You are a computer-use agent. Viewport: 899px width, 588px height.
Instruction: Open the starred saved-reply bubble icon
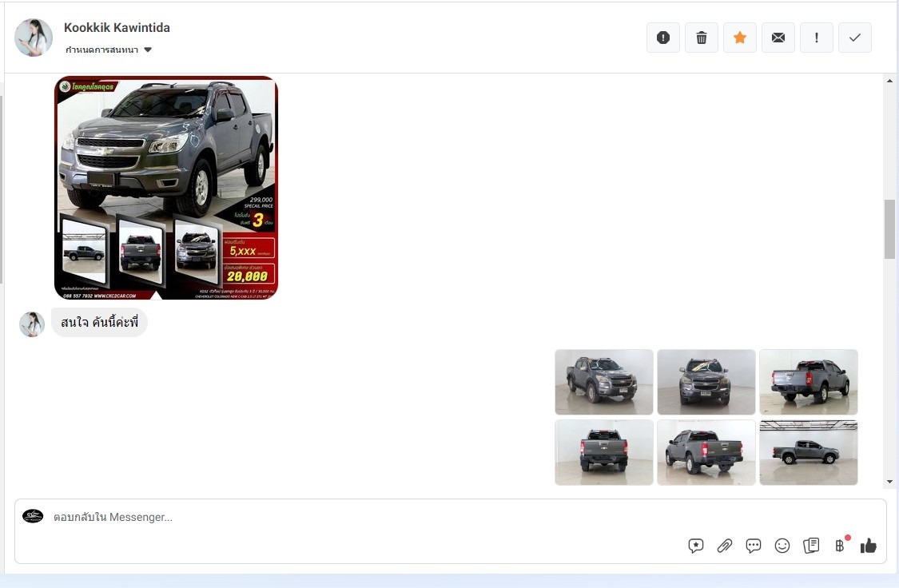[696, 546]
